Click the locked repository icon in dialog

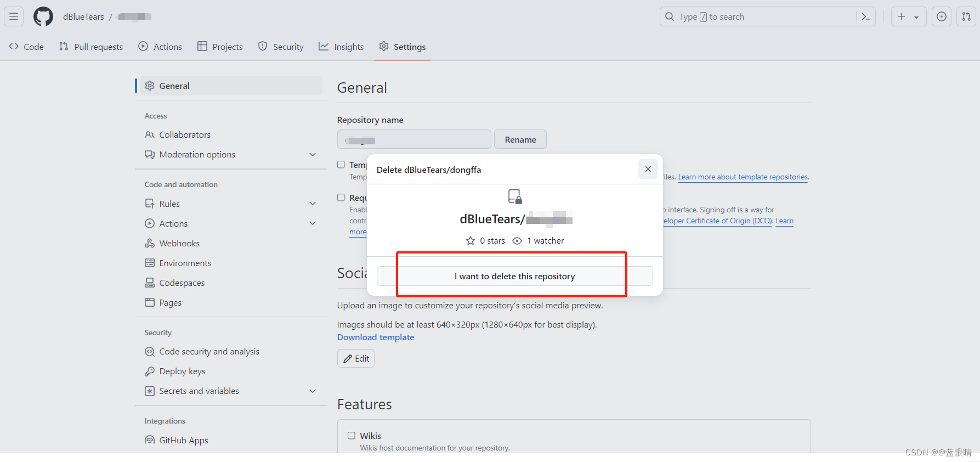click(515, 196)
